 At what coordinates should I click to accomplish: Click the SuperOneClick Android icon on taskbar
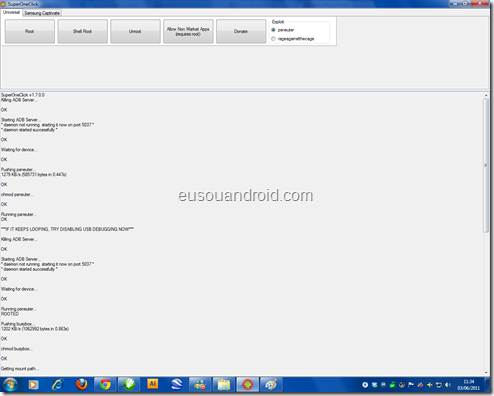(x=247, y=385)
